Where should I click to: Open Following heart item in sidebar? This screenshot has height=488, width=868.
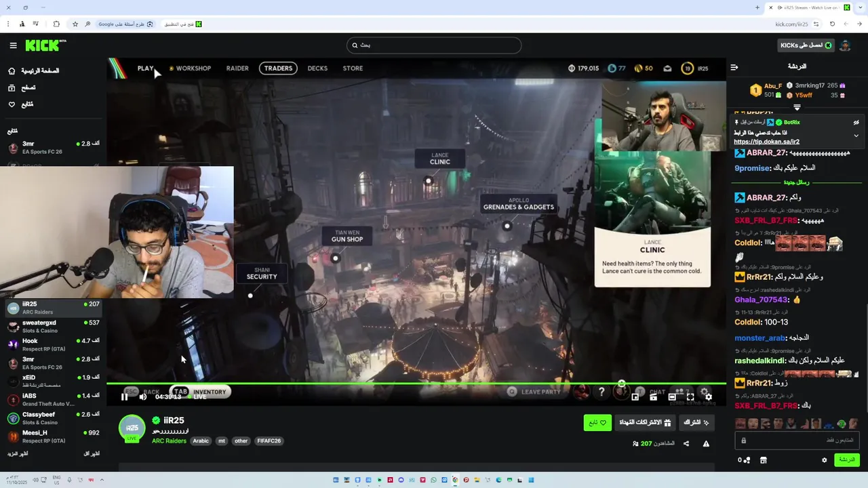coord(20,104)
